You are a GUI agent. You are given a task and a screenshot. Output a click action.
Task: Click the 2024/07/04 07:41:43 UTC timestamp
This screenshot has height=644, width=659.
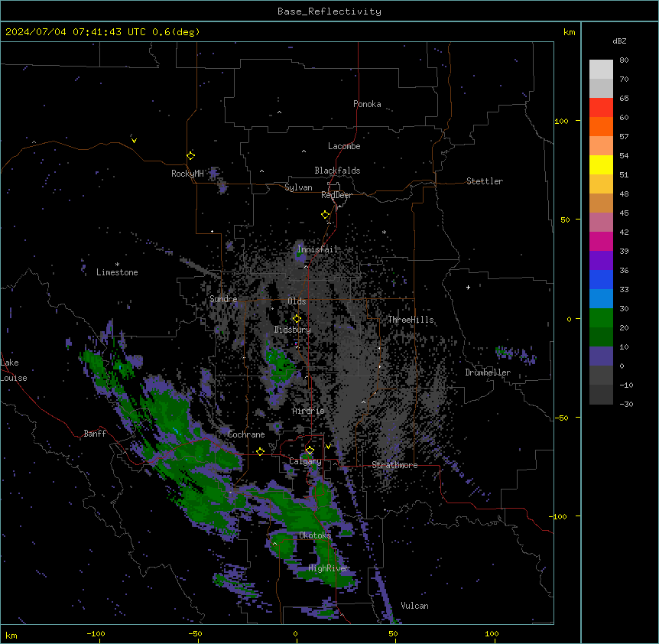click(x=76, y=32)
